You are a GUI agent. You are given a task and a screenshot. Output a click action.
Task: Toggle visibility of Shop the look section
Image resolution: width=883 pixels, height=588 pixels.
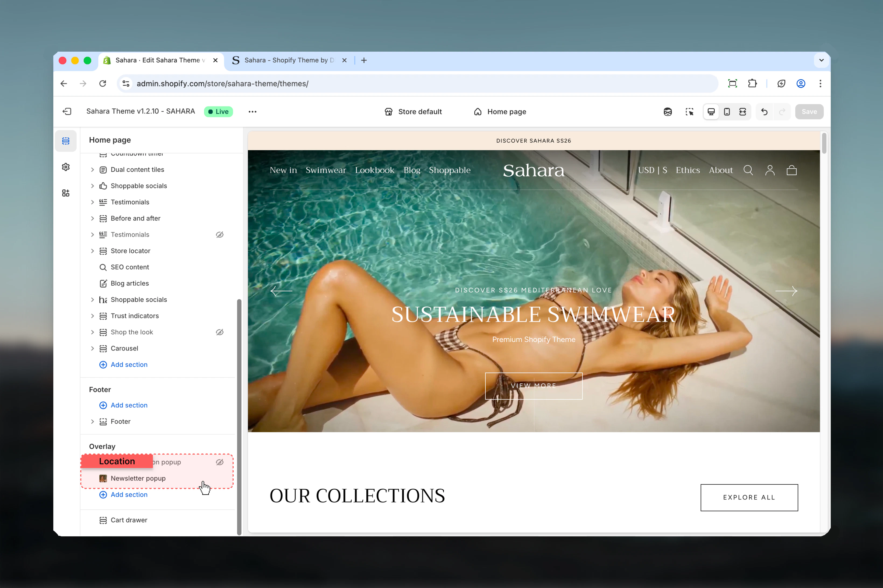pos(219,332)
